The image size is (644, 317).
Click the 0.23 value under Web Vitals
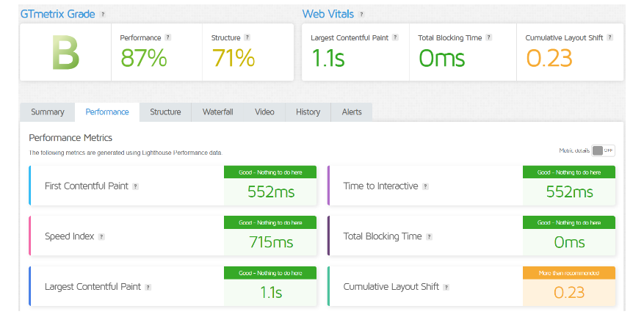tap(549, 57)
